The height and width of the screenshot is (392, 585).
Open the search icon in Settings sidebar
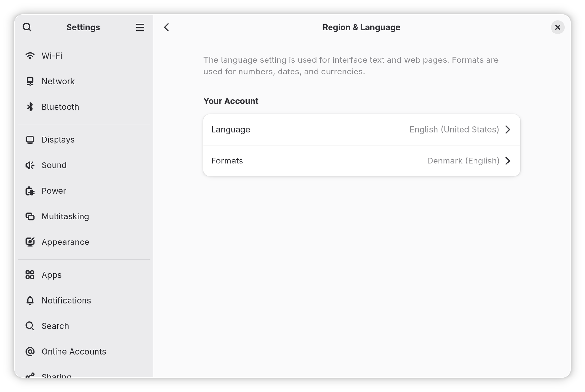click(27, 27)
